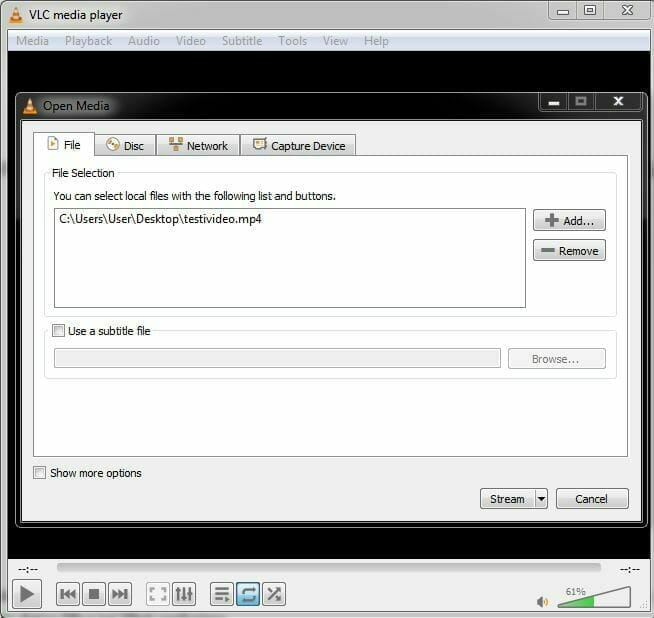Check Show more options
The width and height of the screenshot is (654, 618).
coord(40,473)
